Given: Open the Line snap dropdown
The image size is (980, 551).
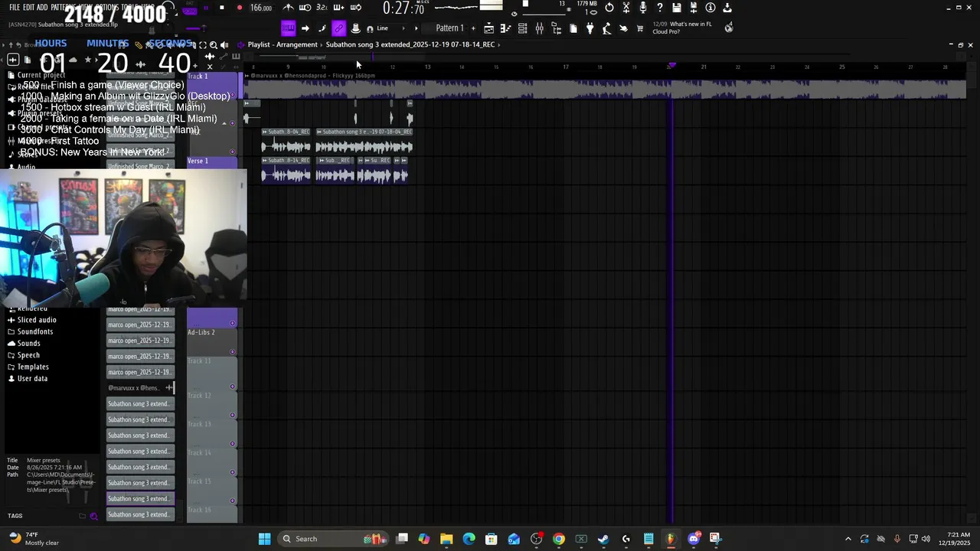Looking at the screenshot, I should coord(389,28).
